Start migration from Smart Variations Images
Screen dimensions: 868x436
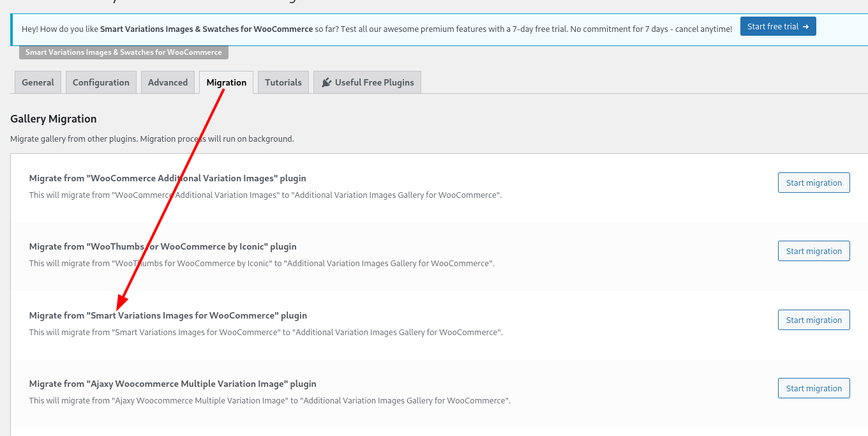[x=814, y=320]
